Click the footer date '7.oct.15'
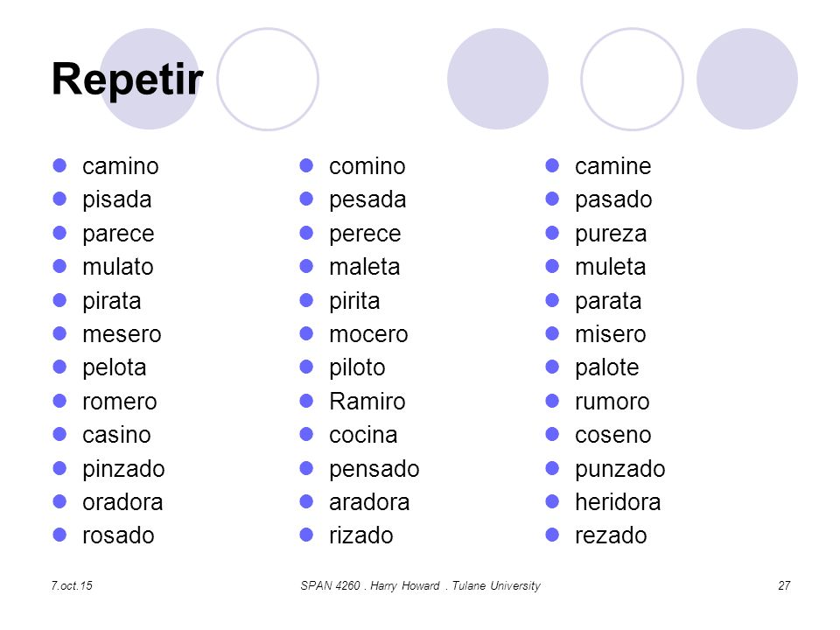 (72, 585)
